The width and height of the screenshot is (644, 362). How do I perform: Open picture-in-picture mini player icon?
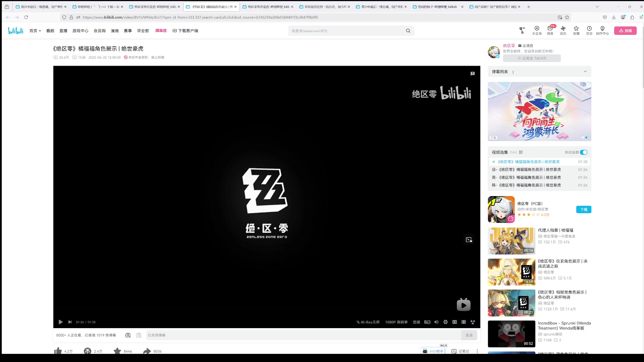click(x=469, y=239)
